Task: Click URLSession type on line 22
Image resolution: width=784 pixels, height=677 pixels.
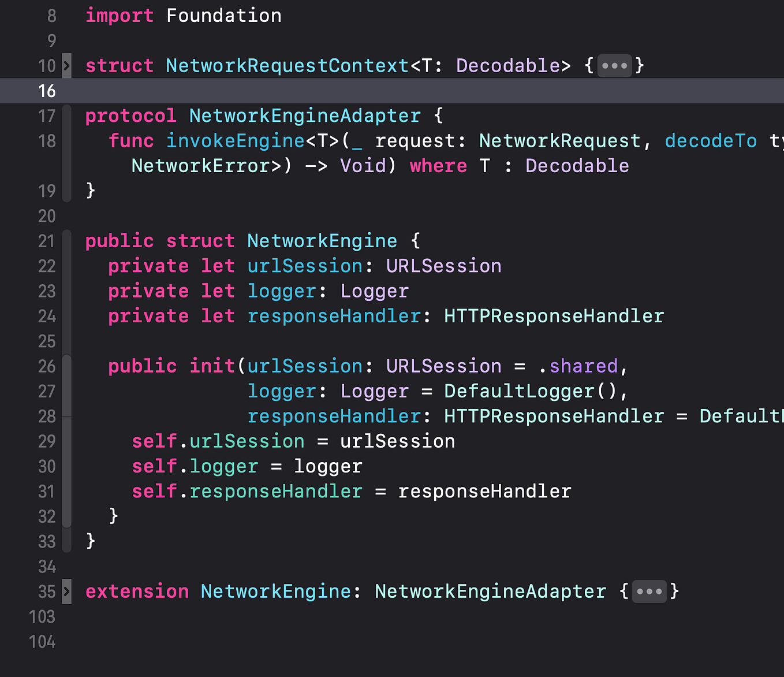Action: click(443, 266)
